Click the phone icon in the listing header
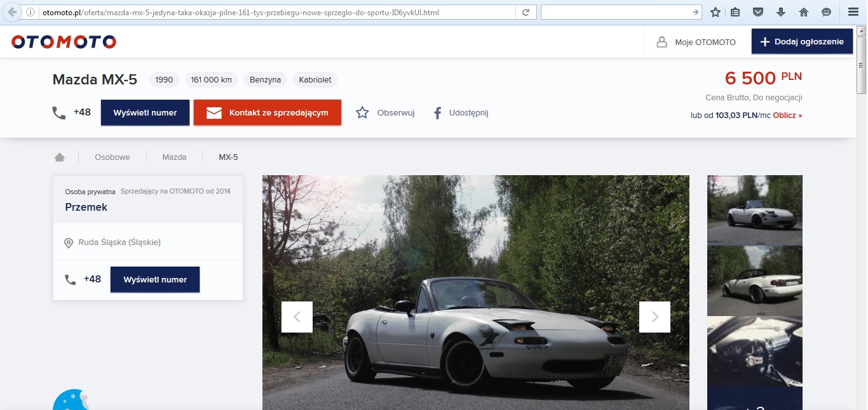Viewport: 868px width, 410px height. click(58, 113)
